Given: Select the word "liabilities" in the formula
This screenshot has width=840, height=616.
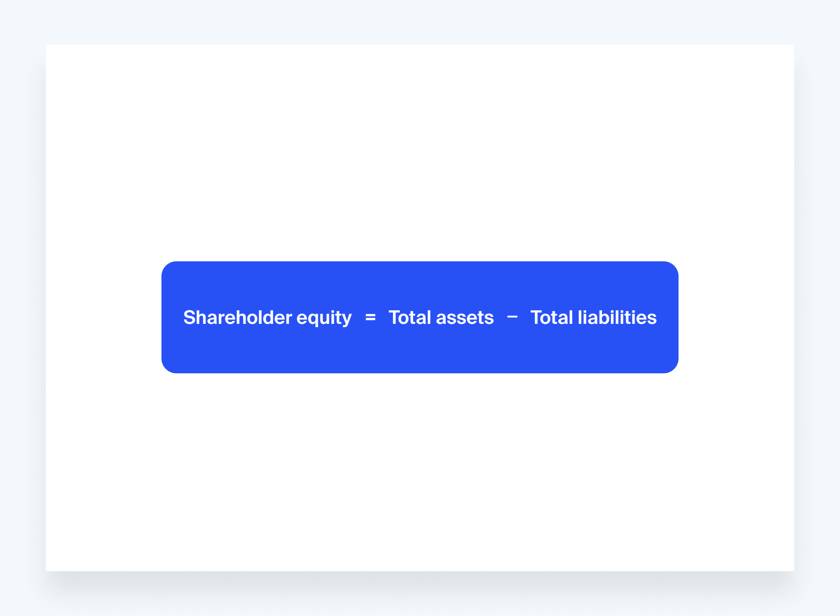Looking at the screenshot, I should point(617,318).
